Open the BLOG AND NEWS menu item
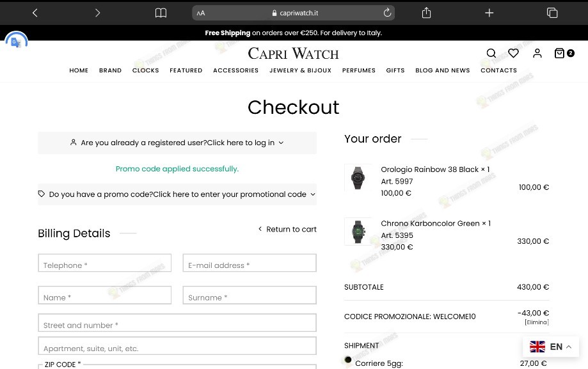Viewport: 588px width, 369px height. click(443, 70)
